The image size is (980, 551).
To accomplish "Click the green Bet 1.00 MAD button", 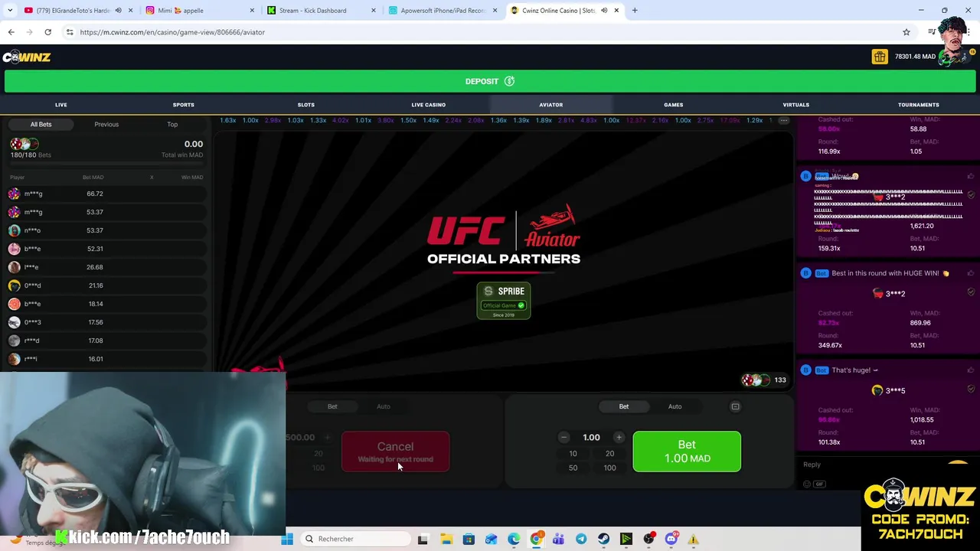I will tap(687, 452).
